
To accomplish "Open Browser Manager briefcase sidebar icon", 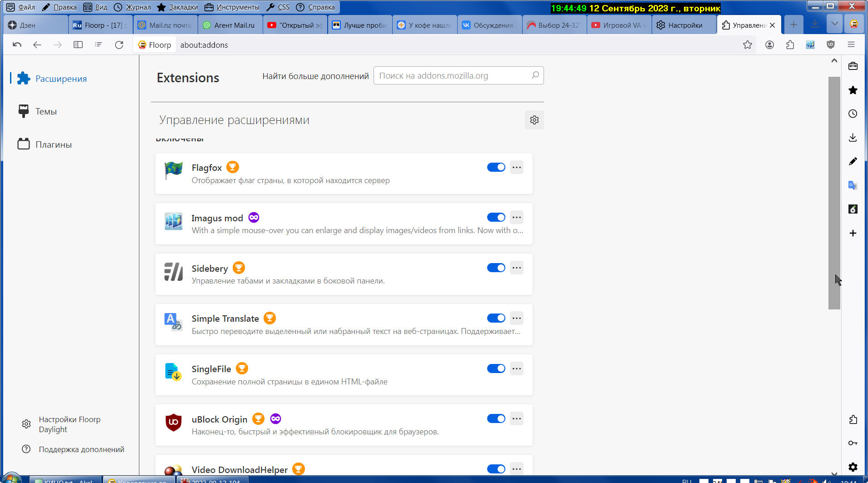I will pyautogui.click(x=853, y=66).
